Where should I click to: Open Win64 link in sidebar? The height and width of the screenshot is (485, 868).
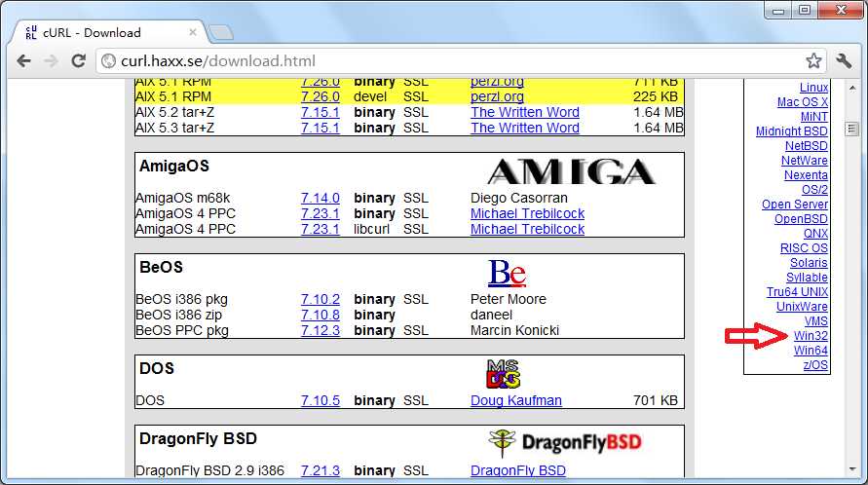[811, 350]
